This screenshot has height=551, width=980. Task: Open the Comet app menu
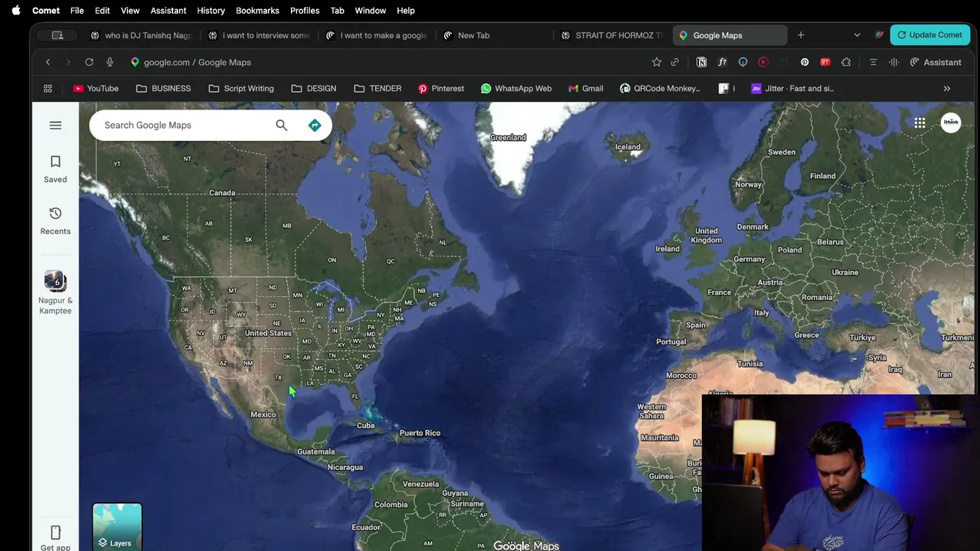[46, 11]
